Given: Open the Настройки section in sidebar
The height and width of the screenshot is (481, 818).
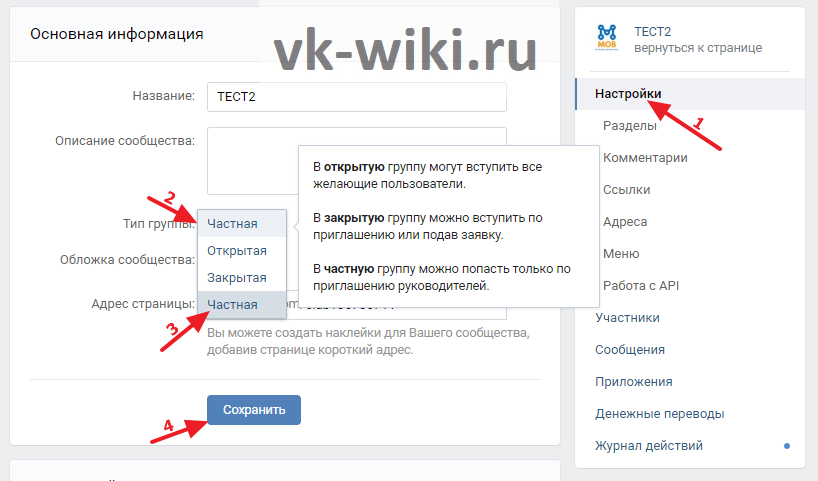Looking at the screenshot, I should 628,94.
